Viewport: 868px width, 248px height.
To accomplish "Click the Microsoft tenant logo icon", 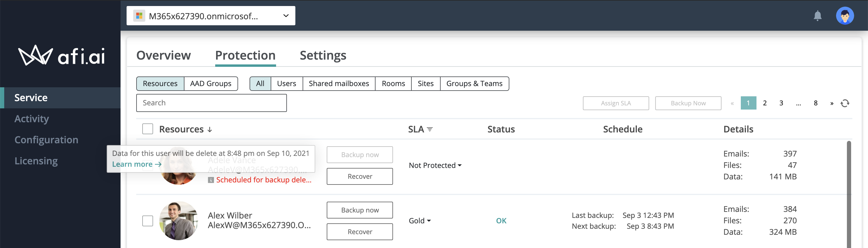I will click(x=139, y=16).
